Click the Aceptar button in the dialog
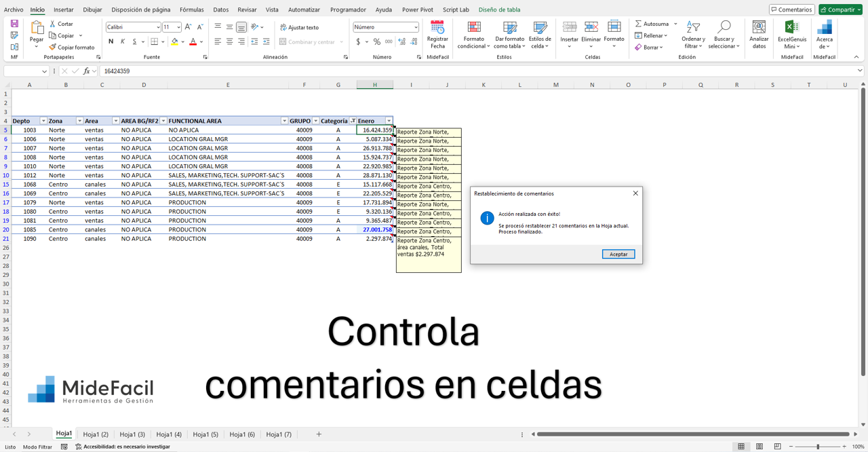Image resolution: width=868 pixels, height=452 pixels. [618, 254]
